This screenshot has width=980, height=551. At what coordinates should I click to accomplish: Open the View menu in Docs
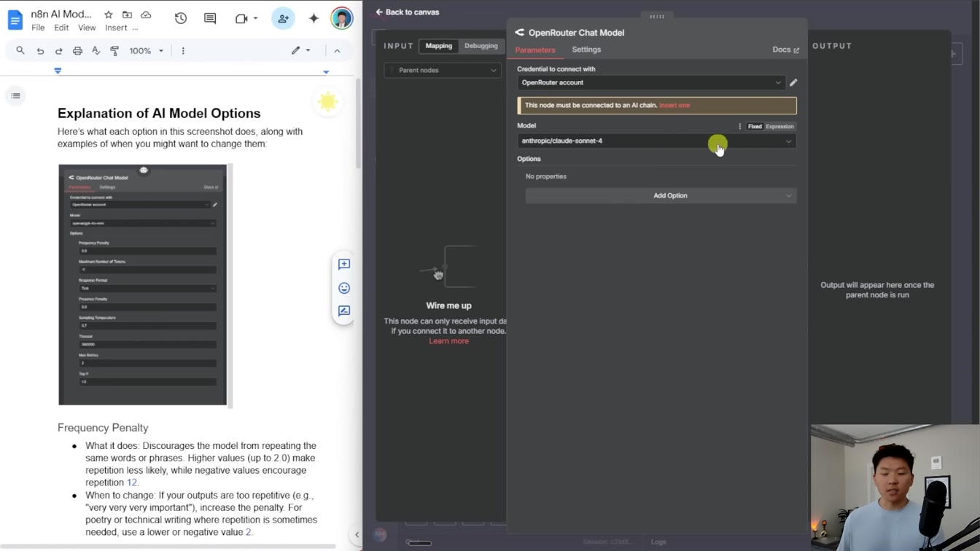[87, 28]
